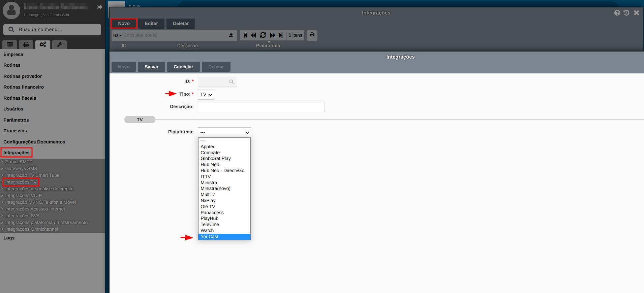This screenshot has width=644, height=293.
Task: Click the lookup magnifier in ID field
Action: coord(232,82)
